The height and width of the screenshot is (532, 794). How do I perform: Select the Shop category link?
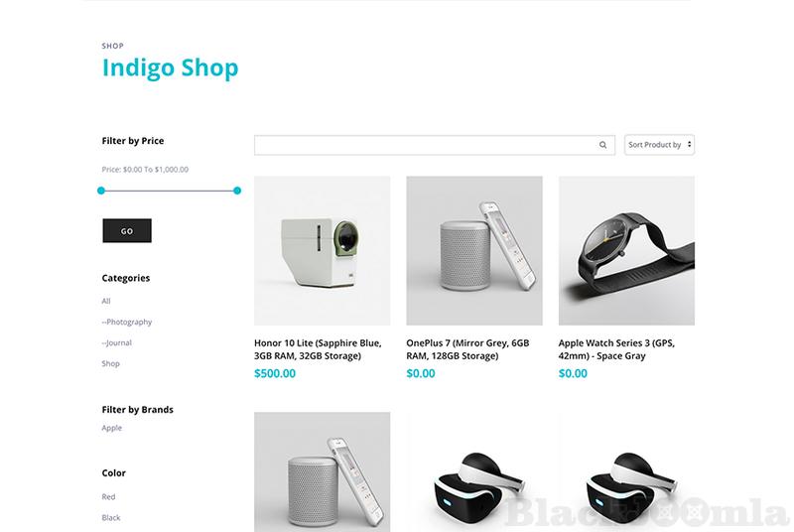tap(110, 363)
